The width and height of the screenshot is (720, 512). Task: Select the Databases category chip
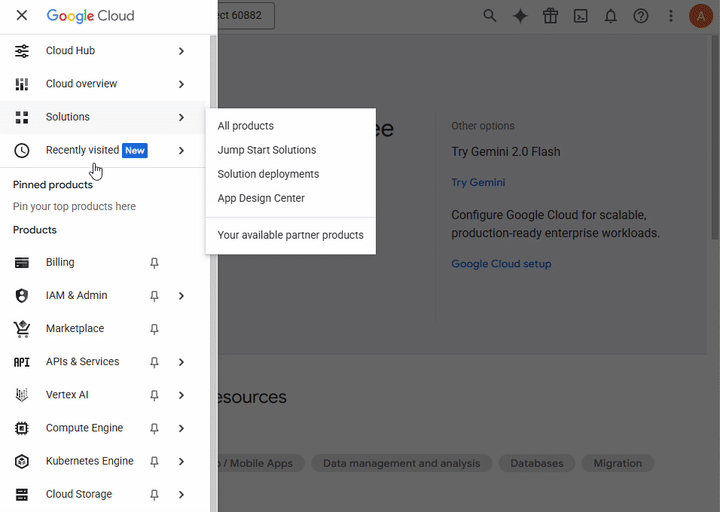click(537, 463)
